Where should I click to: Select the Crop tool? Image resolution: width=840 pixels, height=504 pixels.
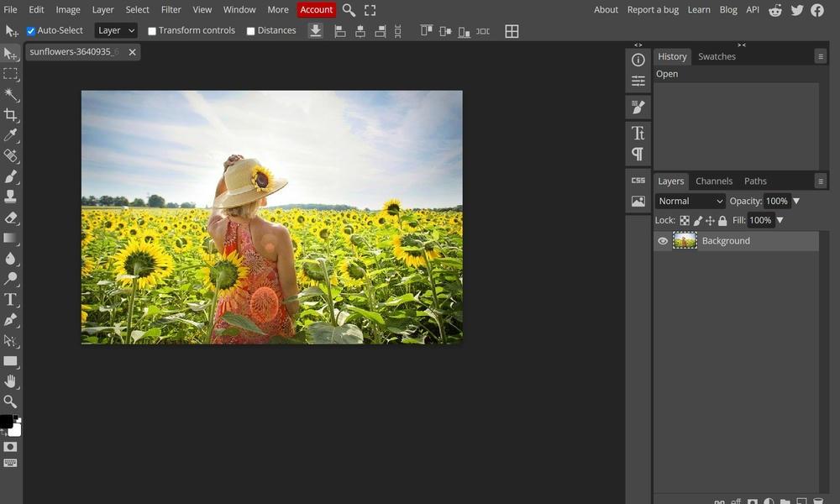coord(11,115)
